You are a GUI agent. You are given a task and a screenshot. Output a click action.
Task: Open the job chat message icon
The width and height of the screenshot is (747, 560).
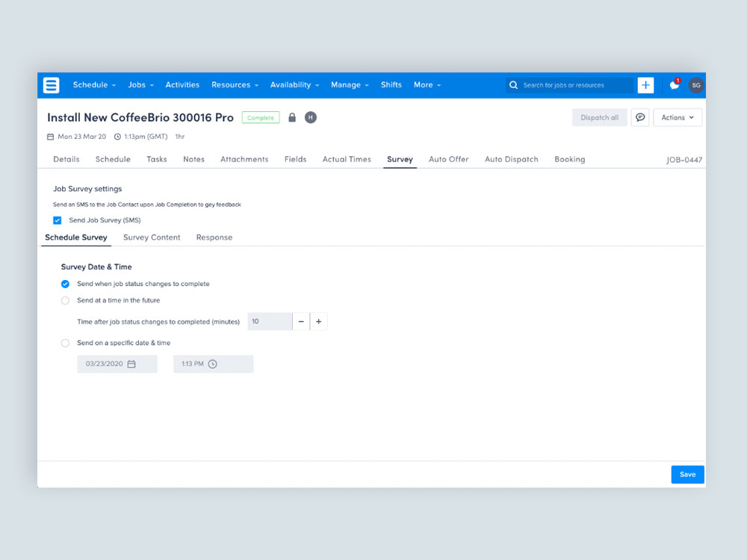click(640, 117)
